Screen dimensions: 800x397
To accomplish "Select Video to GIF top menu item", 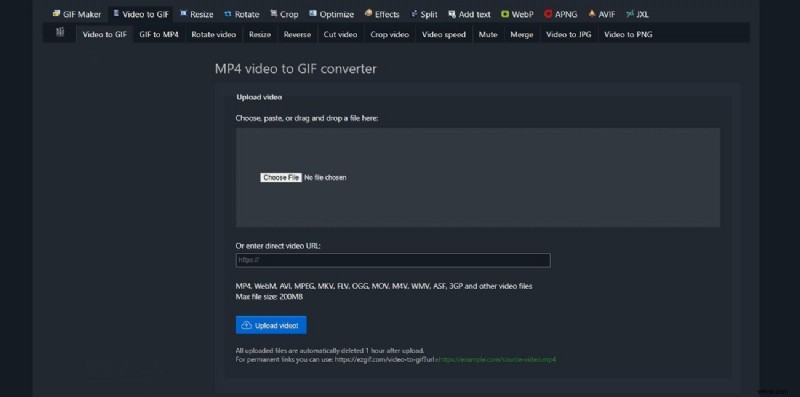I will pos(141,14).
